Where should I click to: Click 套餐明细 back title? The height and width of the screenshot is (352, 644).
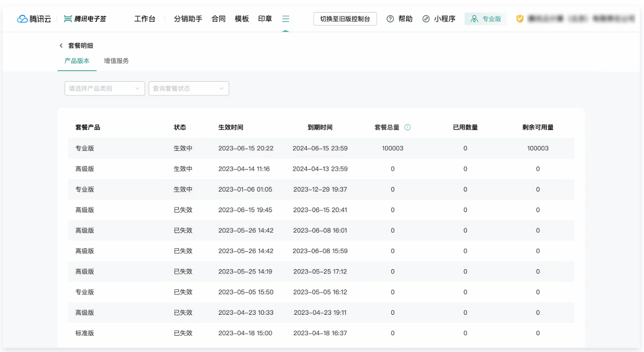(x=81, y=46)
